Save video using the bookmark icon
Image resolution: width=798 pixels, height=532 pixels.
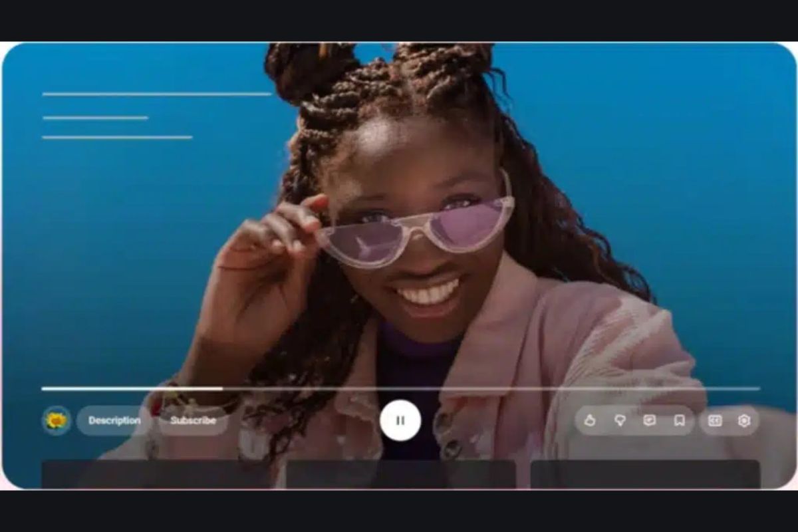(679, 420)
